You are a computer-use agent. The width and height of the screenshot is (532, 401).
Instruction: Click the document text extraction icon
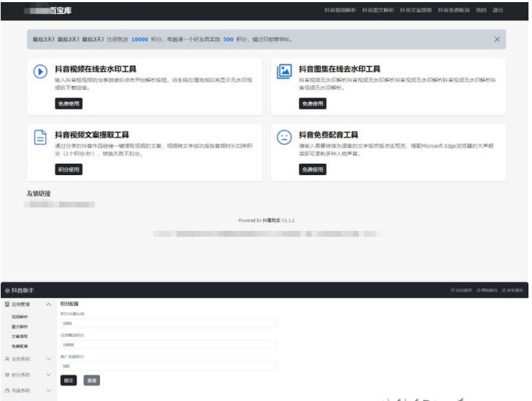click(x=41, y=137)
